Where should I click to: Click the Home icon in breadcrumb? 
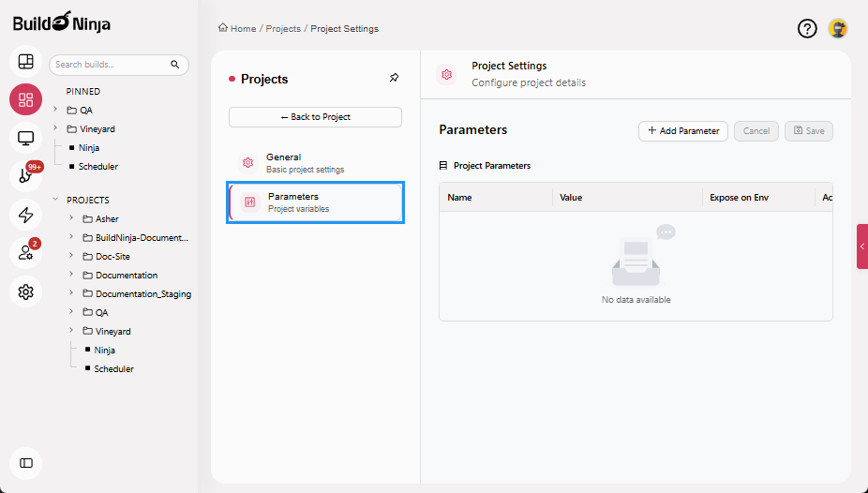(x=222, y=28)
